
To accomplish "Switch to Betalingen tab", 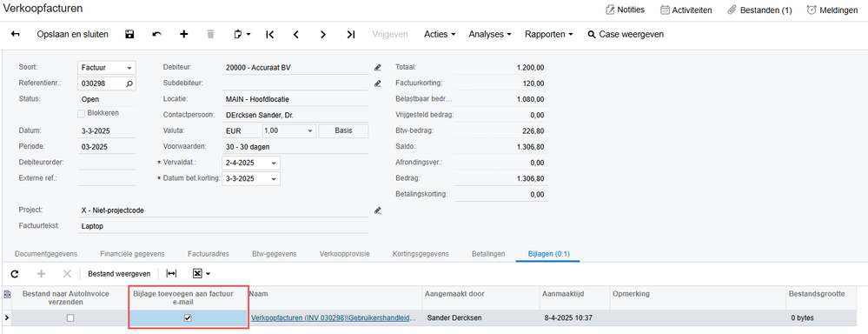I will [488, 254].
